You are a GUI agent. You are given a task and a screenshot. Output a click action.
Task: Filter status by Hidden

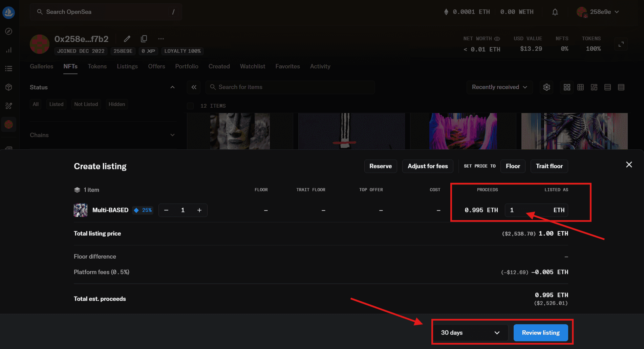pyautogui.click(x=117, y=104)
